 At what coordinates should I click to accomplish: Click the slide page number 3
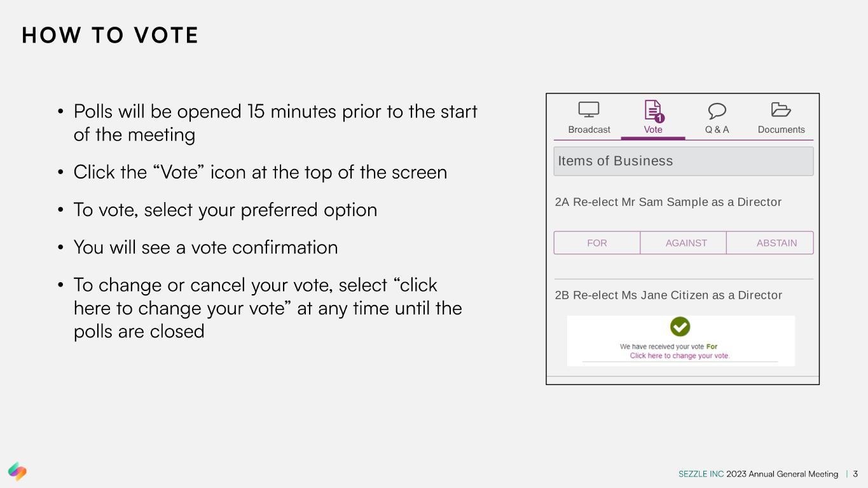855,474
